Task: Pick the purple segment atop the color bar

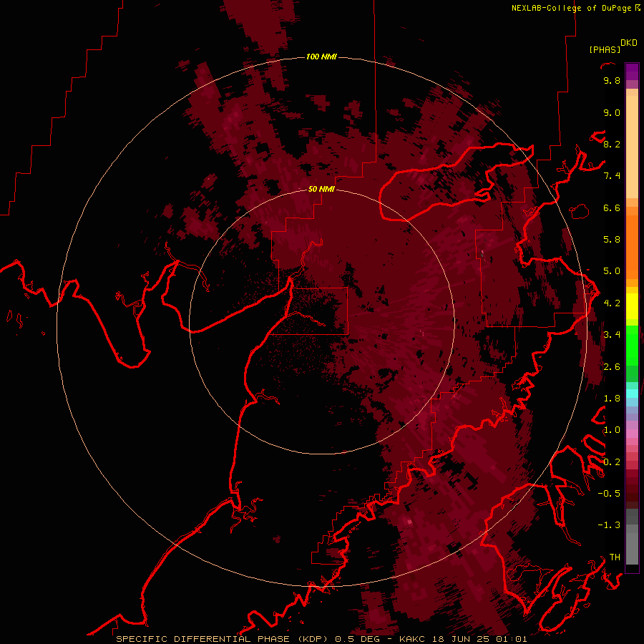Action: point(632,72)
